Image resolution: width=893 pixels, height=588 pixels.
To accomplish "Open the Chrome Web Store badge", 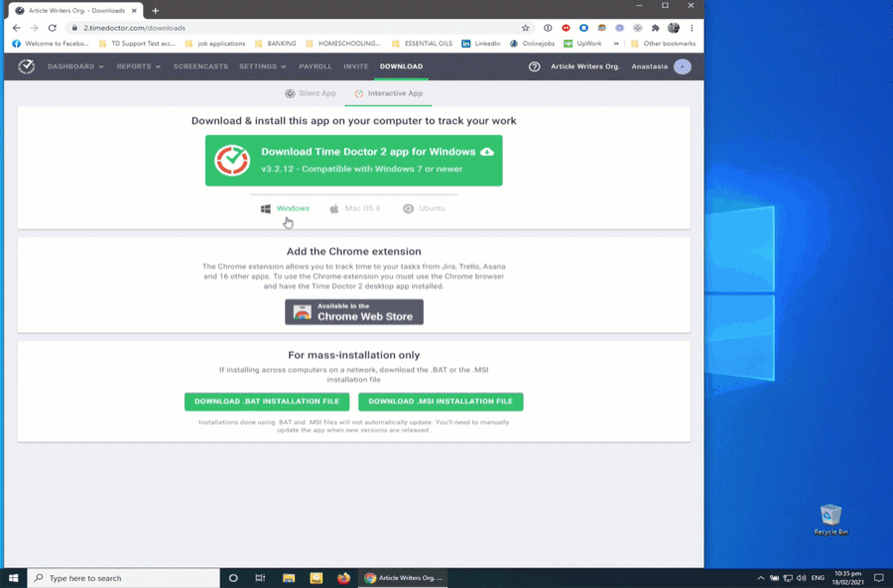I will pyautogui.click(x=353, y=312).
